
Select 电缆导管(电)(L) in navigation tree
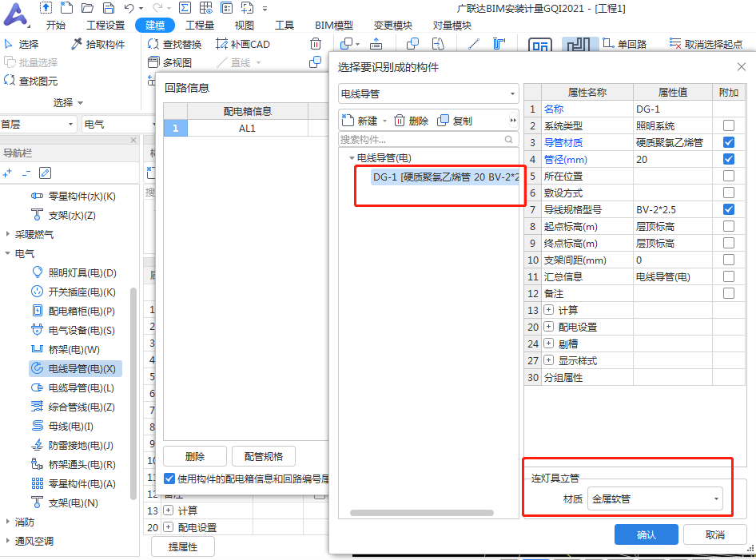coord(73,388)
